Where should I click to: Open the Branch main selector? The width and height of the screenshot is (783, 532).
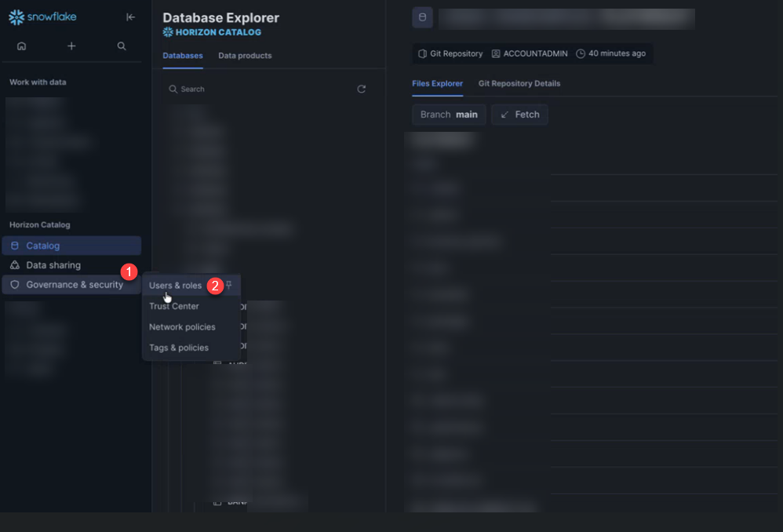[449, 115]
